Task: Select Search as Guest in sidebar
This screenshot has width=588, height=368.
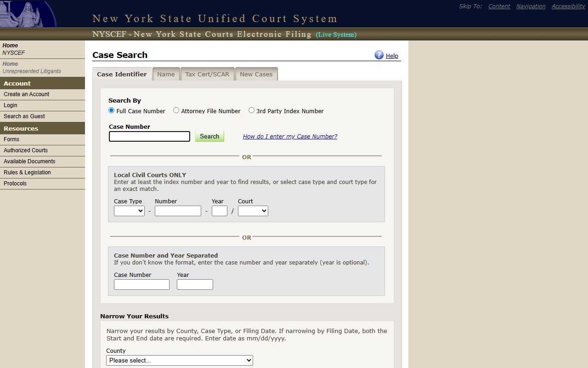Action: tap(42, 116)
